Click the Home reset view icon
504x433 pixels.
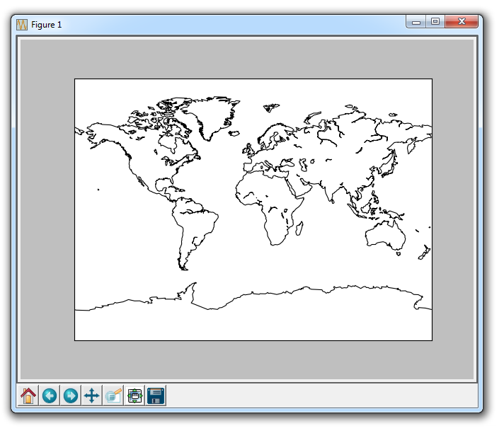(28, 396)
